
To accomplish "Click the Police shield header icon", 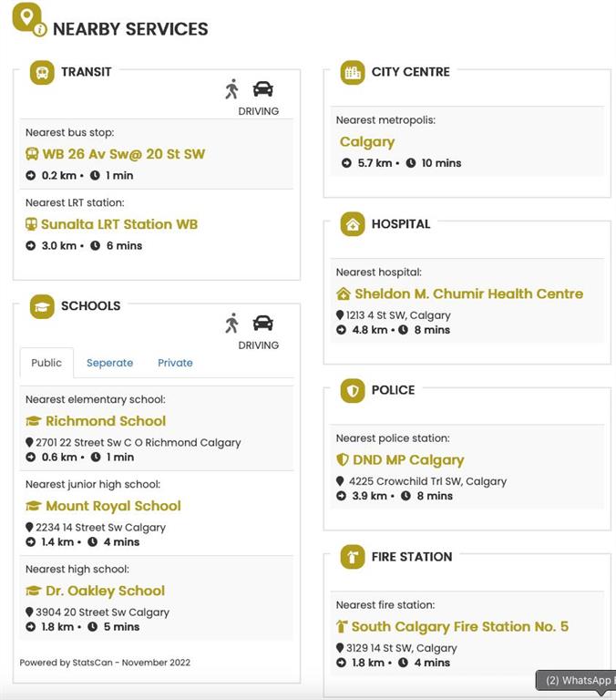I will [x=353, y=390].
